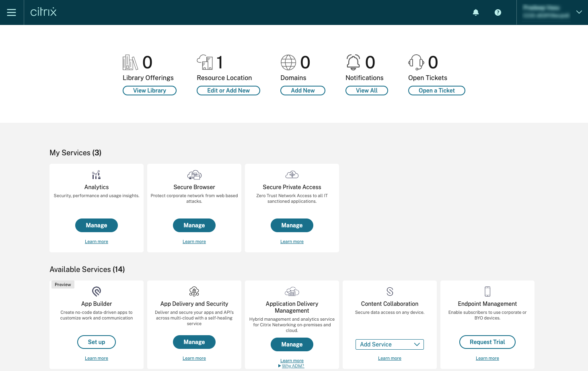Open the notifications bell icon

(x=476, y=12)
